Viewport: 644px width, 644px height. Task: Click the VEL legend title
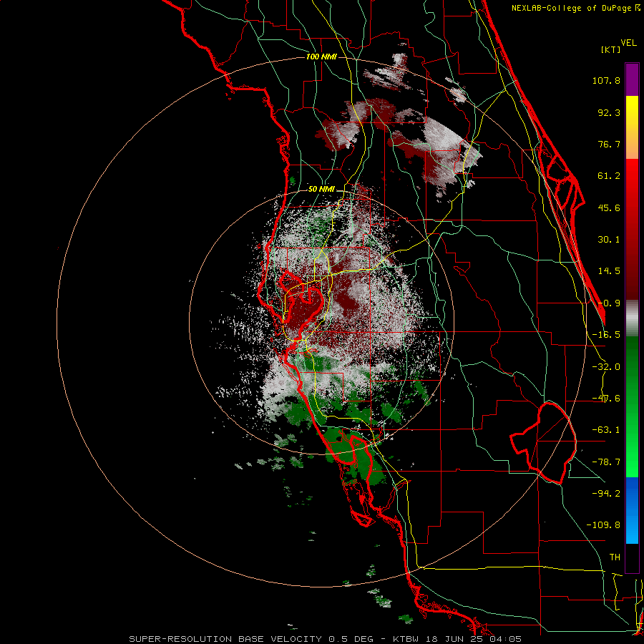point(628,43)
